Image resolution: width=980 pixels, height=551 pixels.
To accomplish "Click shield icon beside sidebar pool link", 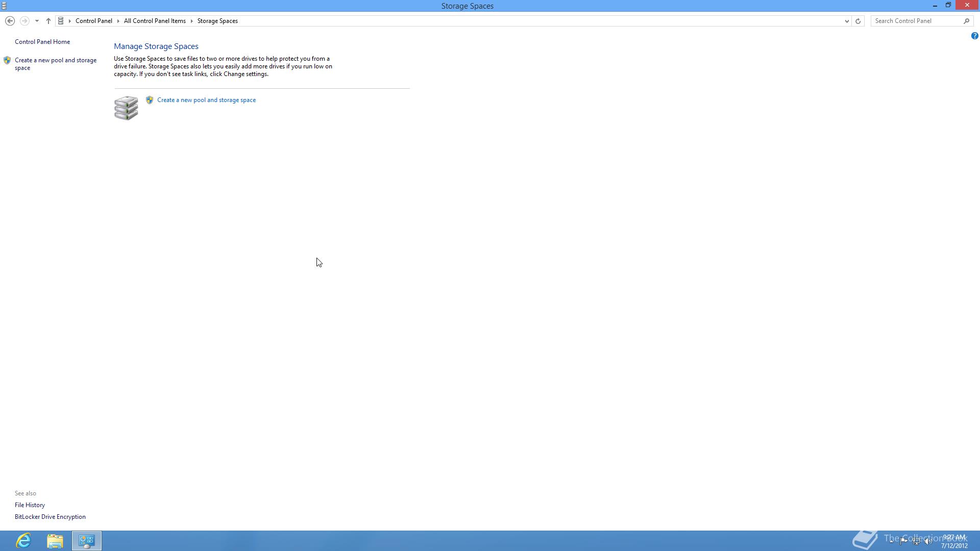I will pos(7,60).
